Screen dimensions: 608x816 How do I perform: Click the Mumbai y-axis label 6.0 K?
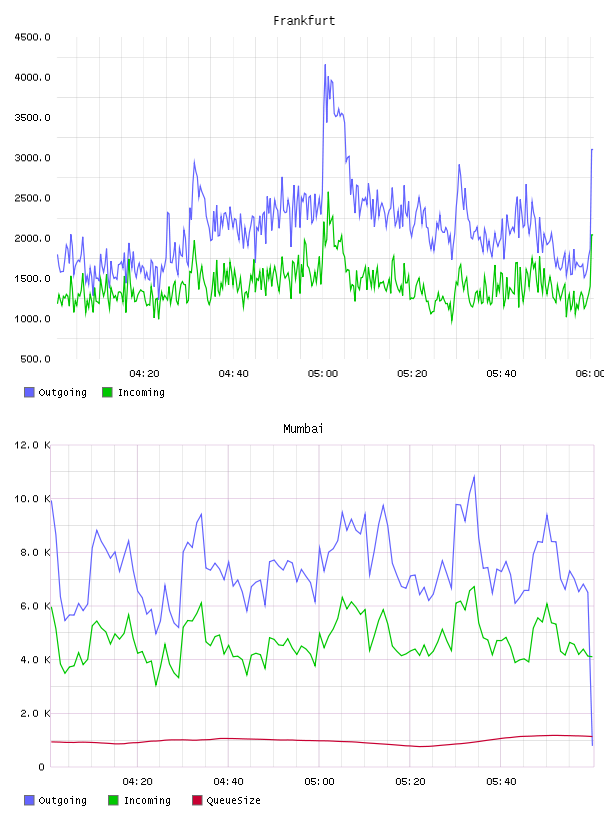[x=35, y=606]
